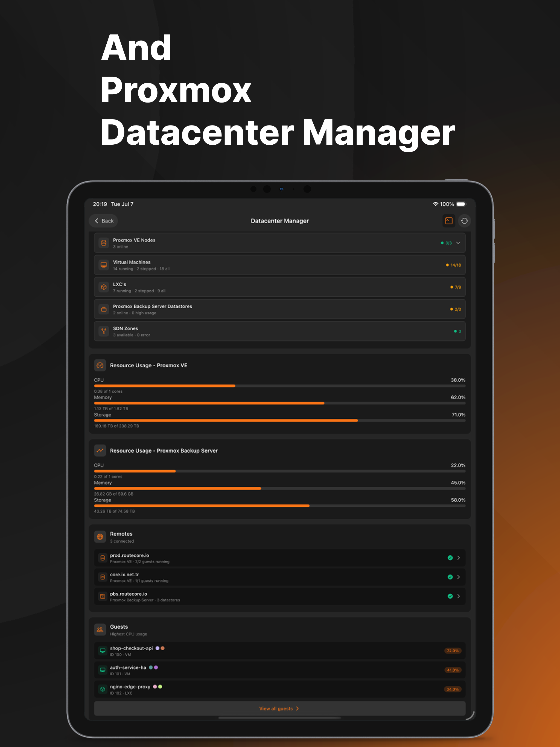Click the 72.0% CPU badge

pyautogui.click(x=453, y=651)
